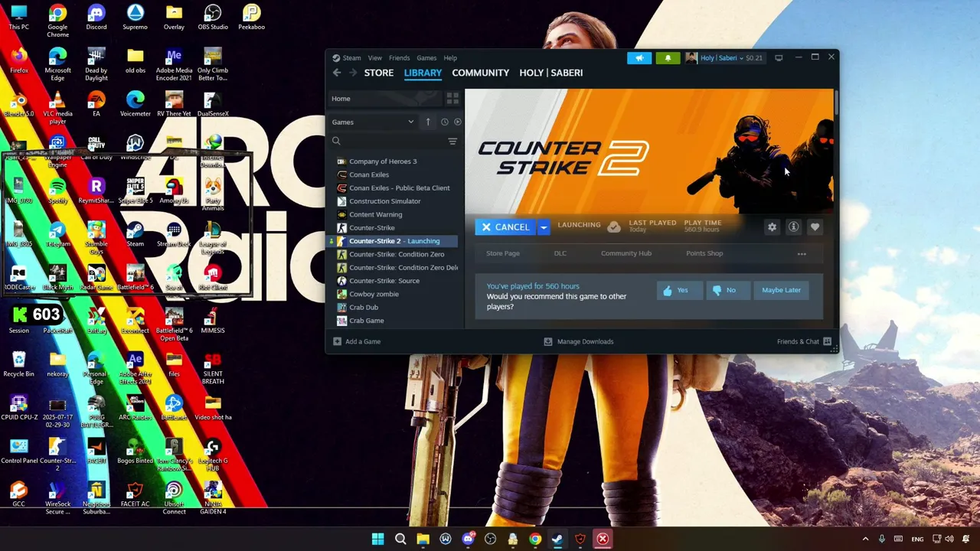Image resolution: width=980 pixels, height=551 pixels.
Task: Open the Points Shop link
Action: coord(704,253)
